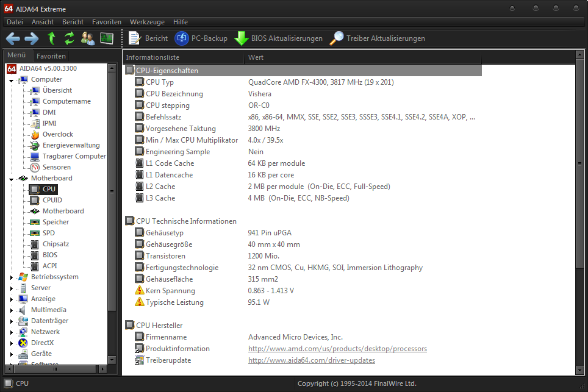This screenshot has width=588, height=392.
Task: Expand the Betriebssystem tree node
Action: pos(11,277)
